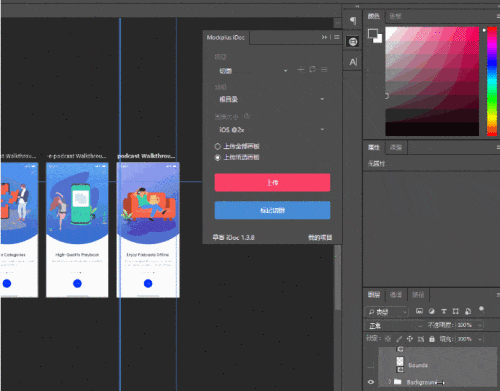This screenshot has width=500, height=391.
Task: Click the lock all layer icon
Action: (x=432, y=339)
